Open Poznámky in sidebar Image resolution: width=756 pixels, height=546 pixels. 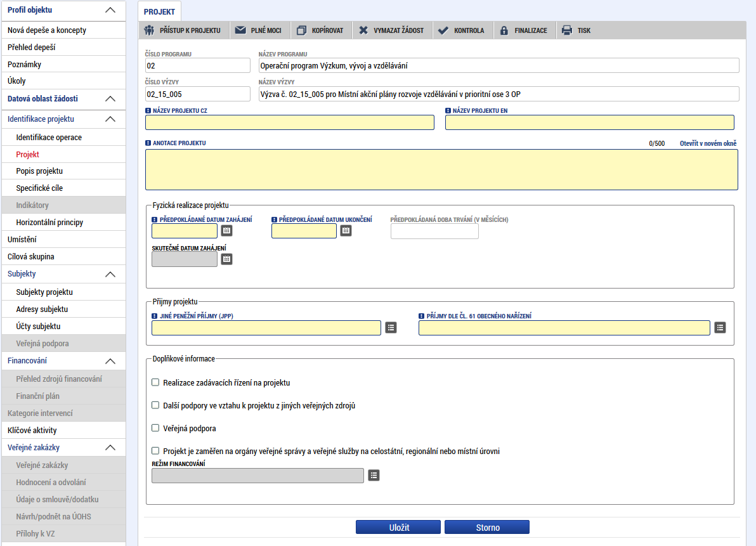click(x=63, y=64)
